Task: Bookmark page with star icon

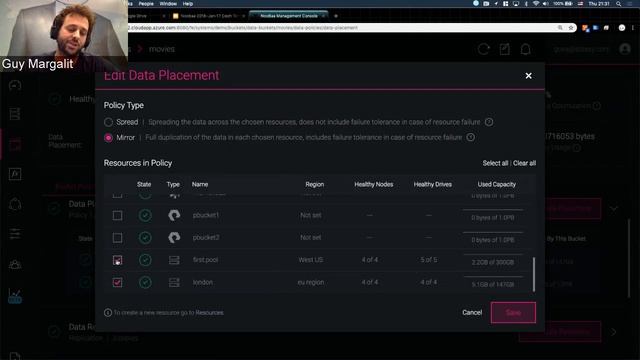Action: (x=571, y=27)
